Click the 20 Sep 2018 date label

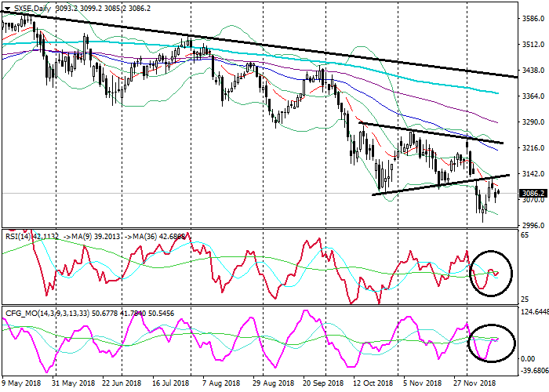(322, 383)
